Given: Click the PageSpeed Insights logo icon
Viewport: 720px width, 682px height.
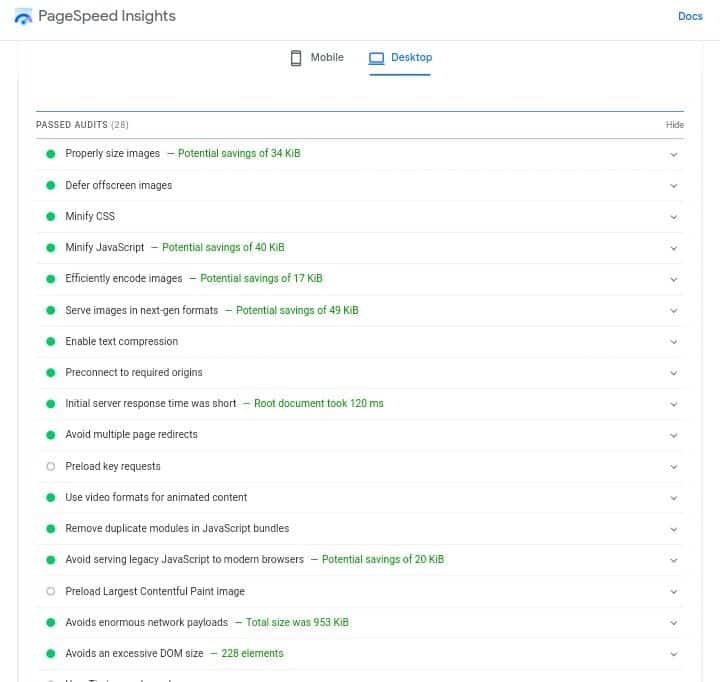Looking at the screenshot, I should [23, 17].
